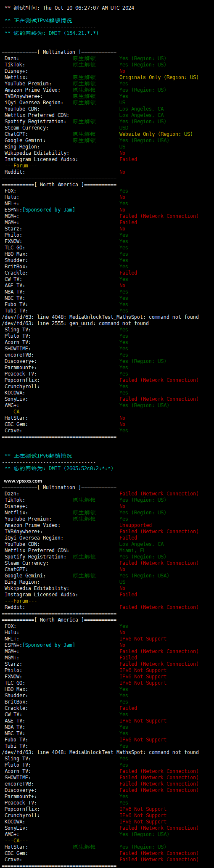Click the IPv6 Dazn 'Failed (Network Connection)' result
214x868 pixels.
159,494
